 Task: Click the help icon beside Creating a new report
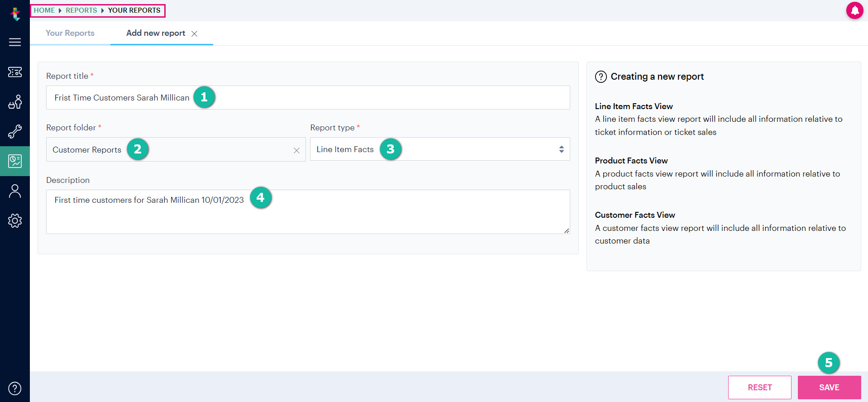pyautogui.click(x=601, y=77)
